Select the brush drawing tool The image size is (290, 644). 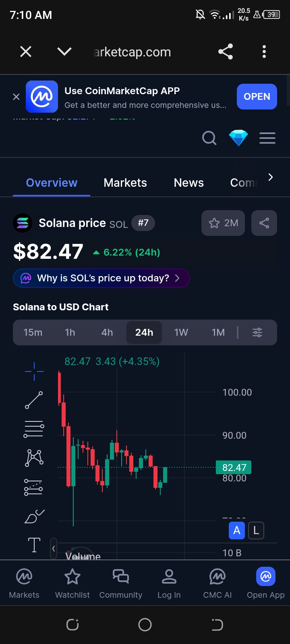(x=34, y=516)
